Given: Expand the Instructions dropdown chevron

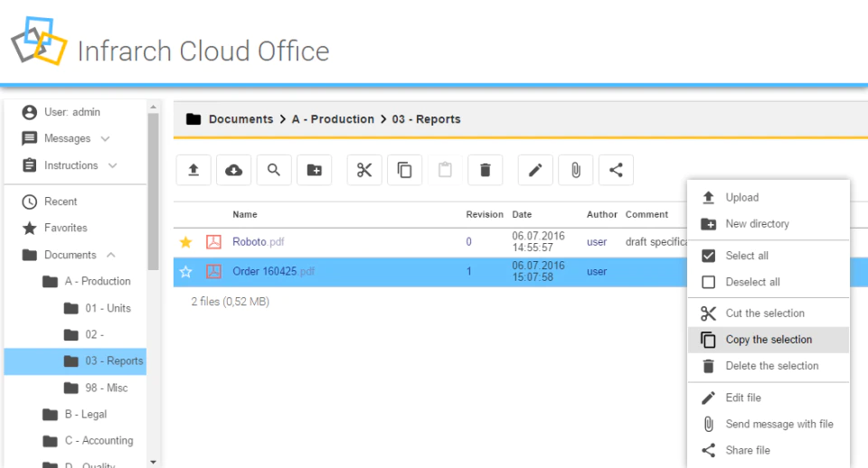Looking at the screenshot, I should [112, 165].
